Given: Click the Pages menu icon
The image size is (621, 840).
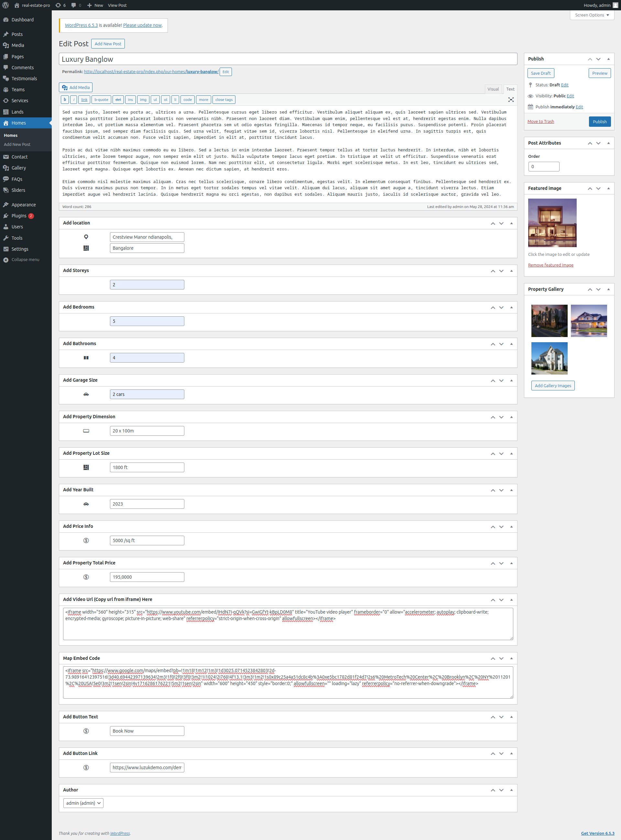Looking at the screenshot, I should 5,57.
